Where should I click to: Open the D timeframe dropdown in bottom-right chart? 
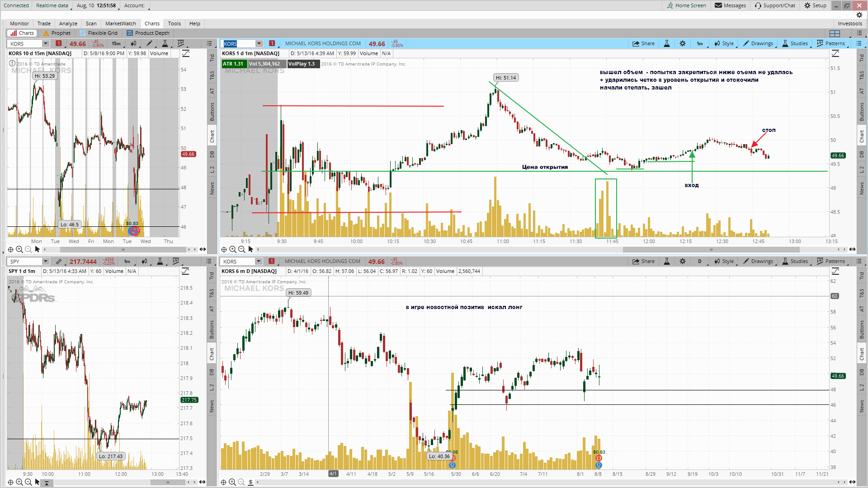pyautogui.click(x=701, y=262)
